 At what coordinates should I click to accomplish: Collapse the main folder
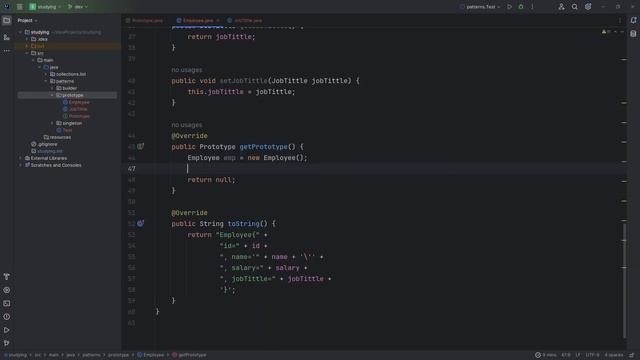click(x=33, y=60)
